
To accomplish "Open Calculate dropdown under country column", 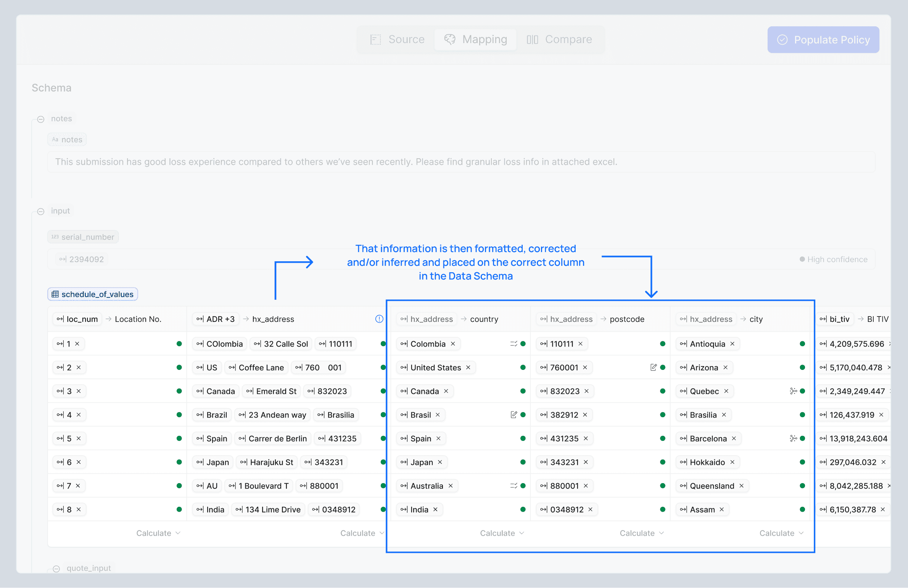I will 502,533.
